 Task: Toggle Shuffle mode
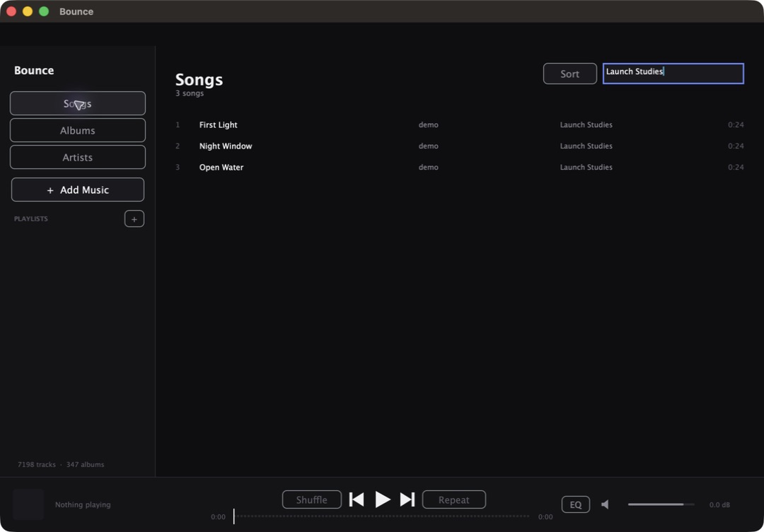(x=312, y=500)
